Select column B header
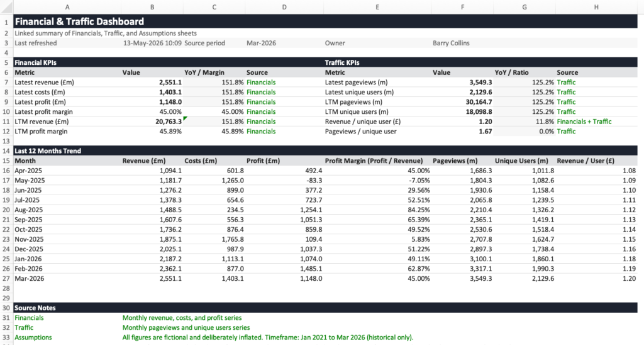 152,7
